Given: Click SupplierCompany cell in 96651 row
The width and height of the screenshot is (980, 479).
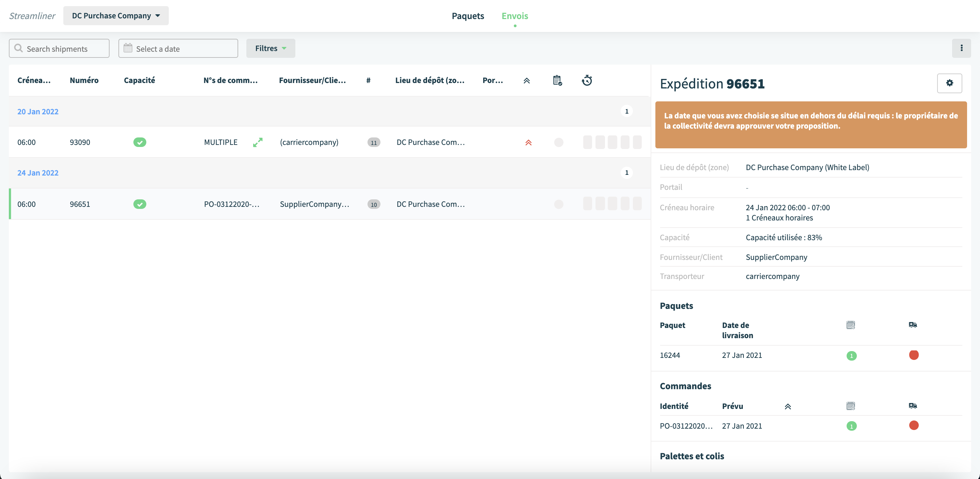Looking at the screenshot, I should 314,204.
